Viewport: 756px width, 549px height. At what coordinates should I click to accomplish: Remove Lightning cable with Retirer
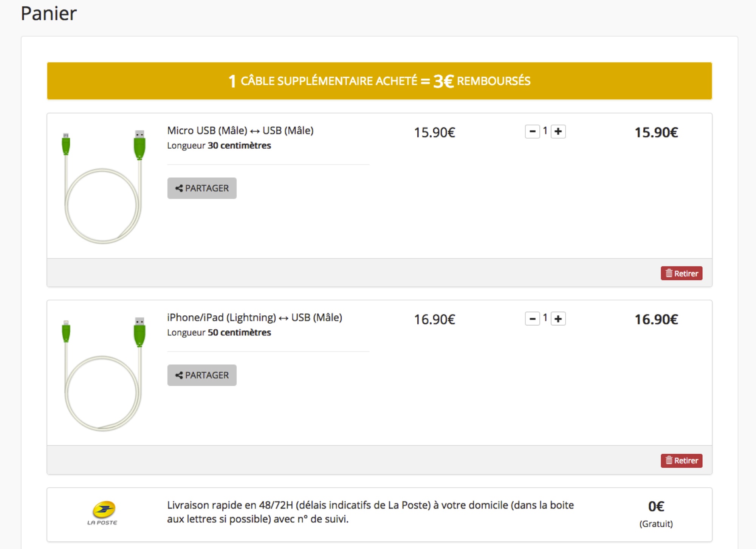pyautogui.click(x=682, y=461)
